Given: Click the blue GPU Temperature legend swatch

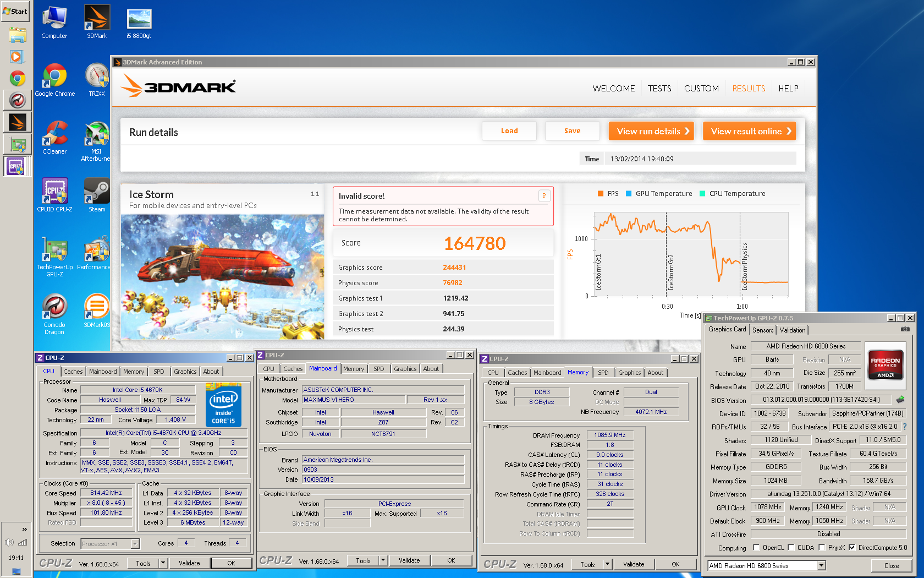Looking at the screenshot, I should [629, 193].
